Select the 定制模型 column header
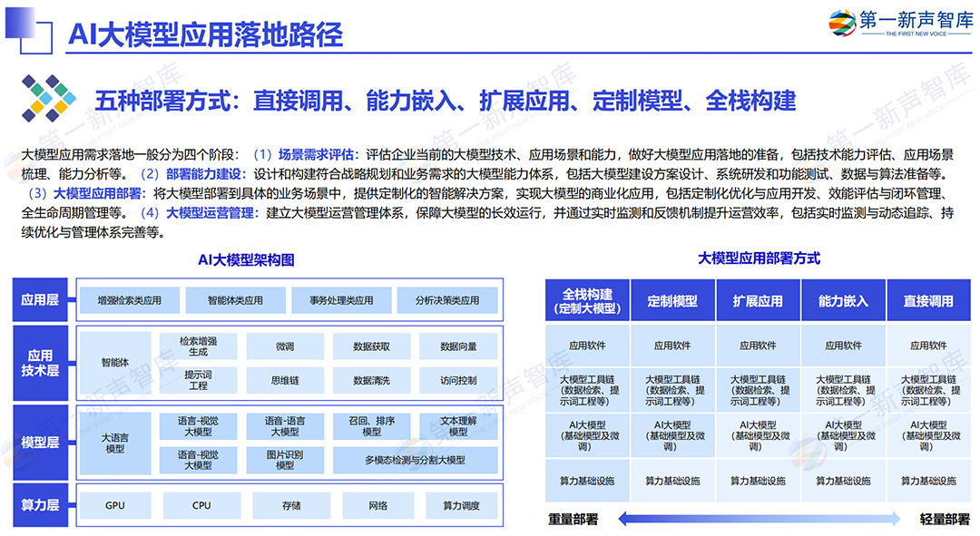980x536 pixels. [673, 300]
